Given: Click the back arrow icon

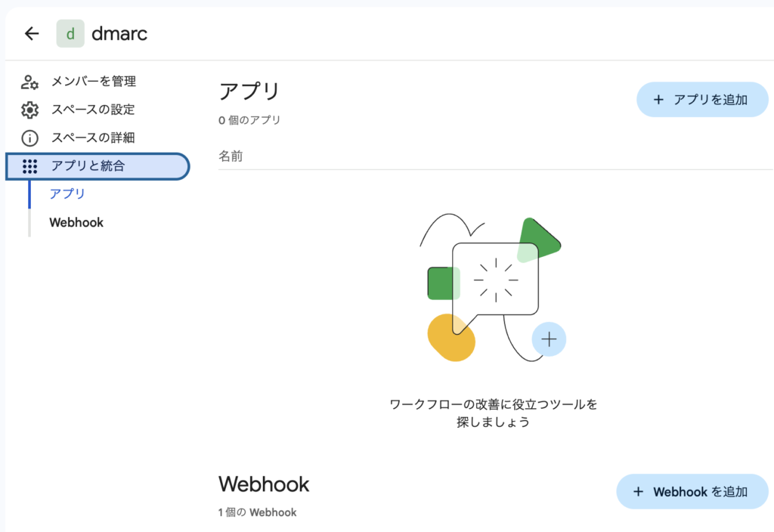Looking at the screenshot, I should (32, 33).
